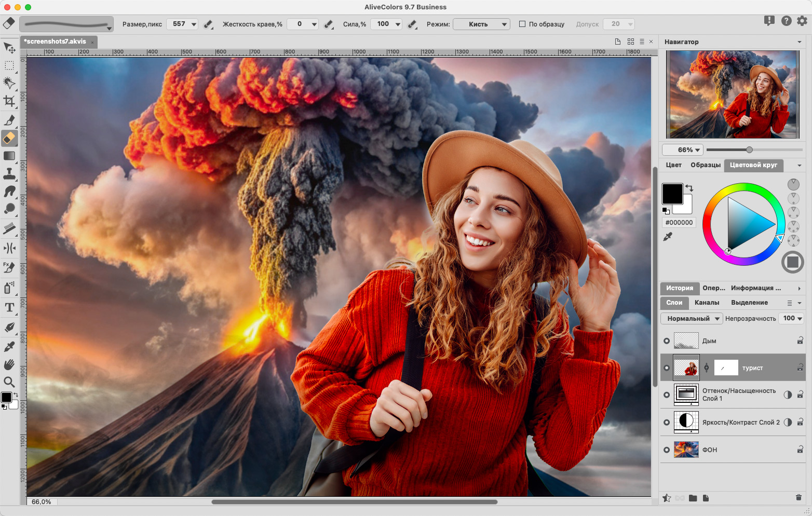This screenshot has height=516, width=812.
Task: Delete layer using the trash icon
Action: coord(799,498)
